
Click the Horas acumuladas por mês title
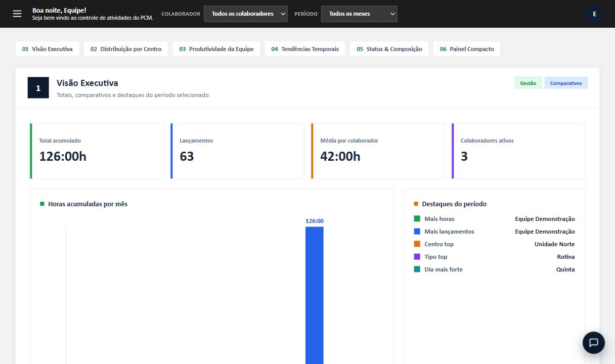point(87,204)
